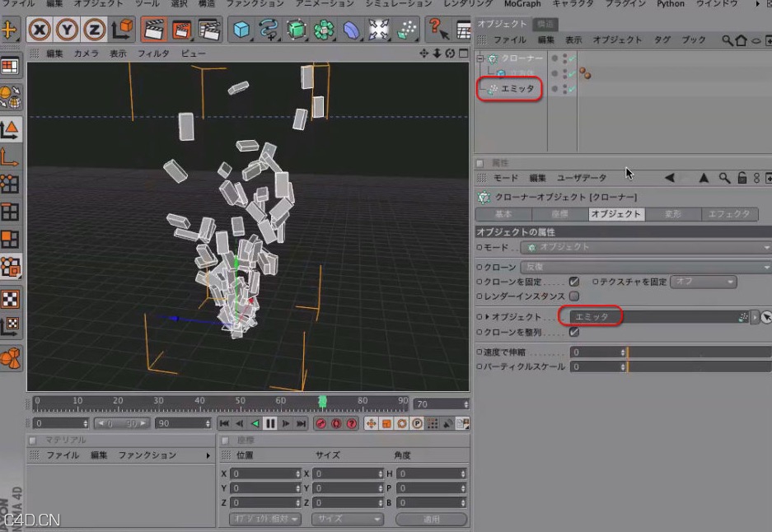Render current view with clapperboard icon
Screen dimensions: 772x532
click(x=153, y=30)
